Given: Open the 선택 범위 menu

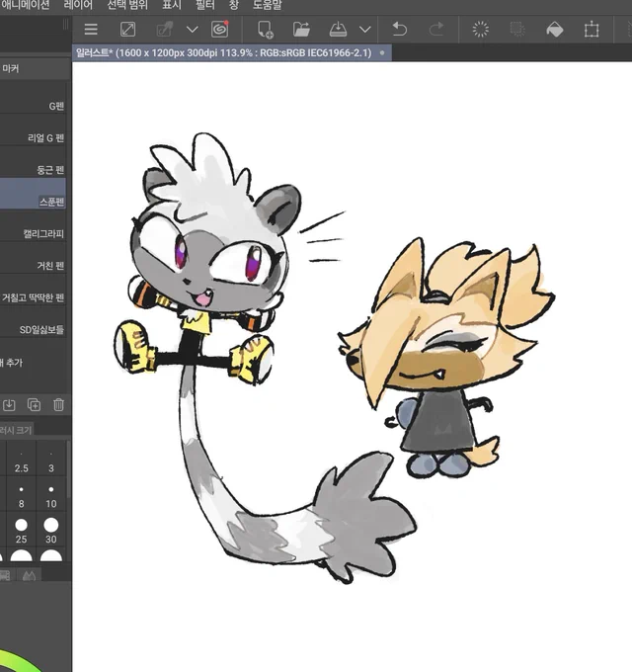Looking at the screenshot, I should point(127,5).
